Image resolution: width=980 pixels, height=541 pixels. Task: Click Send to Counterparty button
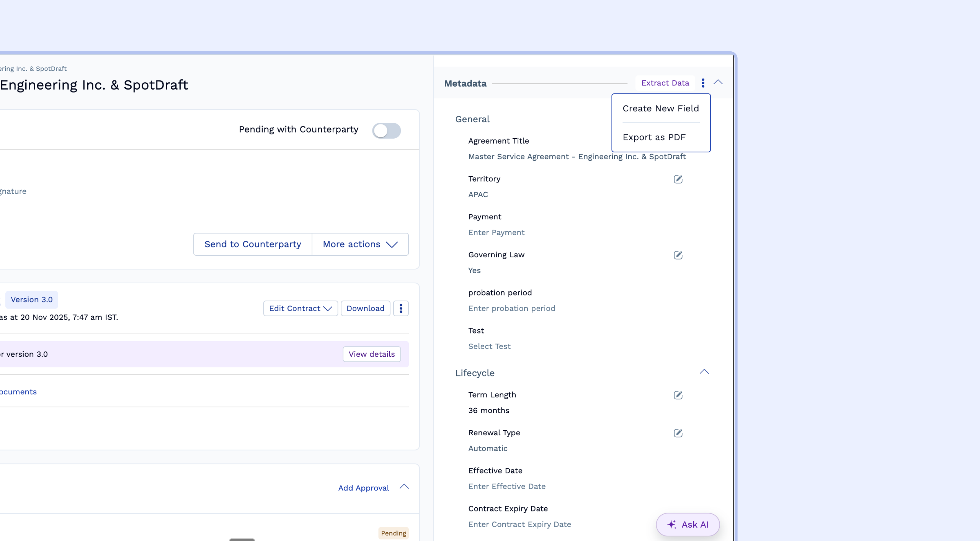coord(253,244)
